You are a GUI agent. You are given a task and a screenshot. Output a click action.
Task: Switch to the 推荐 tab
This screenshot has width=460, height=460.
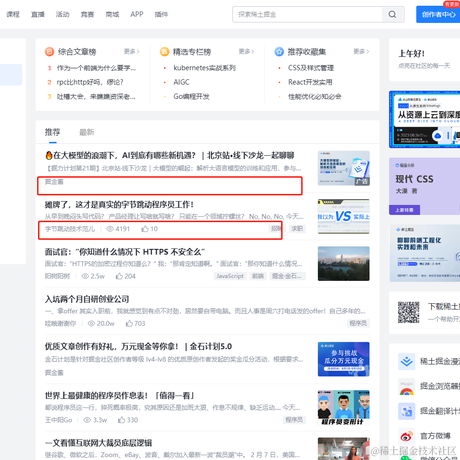[x=53, y=132]
